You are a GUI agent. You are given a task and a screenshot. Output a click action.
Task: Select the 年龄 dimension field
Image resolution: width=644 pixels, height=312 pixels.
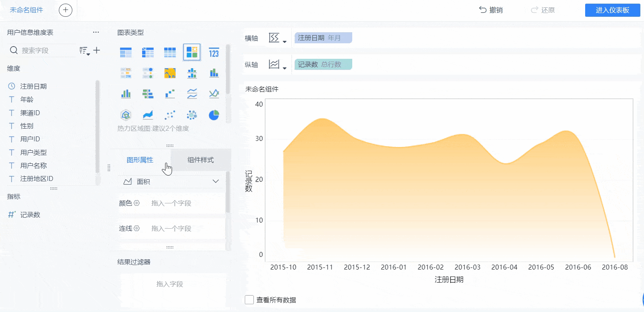[x=27, y=99]
